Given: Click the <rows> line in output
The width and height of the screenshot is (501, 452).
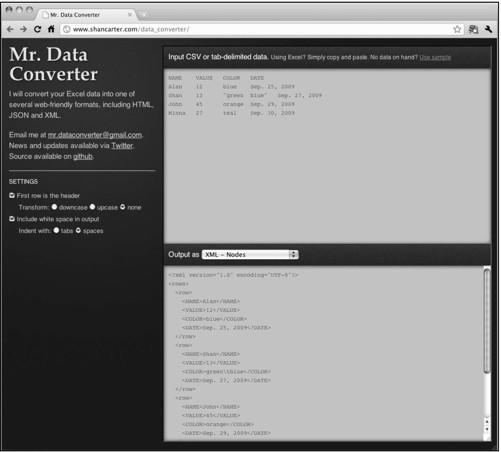Looking at the screenshot, I should point(179,284).
